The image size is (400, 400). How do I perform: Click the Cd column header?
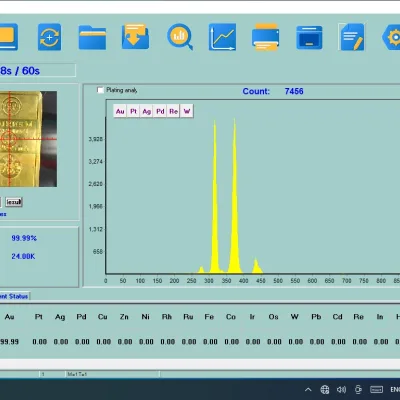pyautogui.click(x=337, y=317)
